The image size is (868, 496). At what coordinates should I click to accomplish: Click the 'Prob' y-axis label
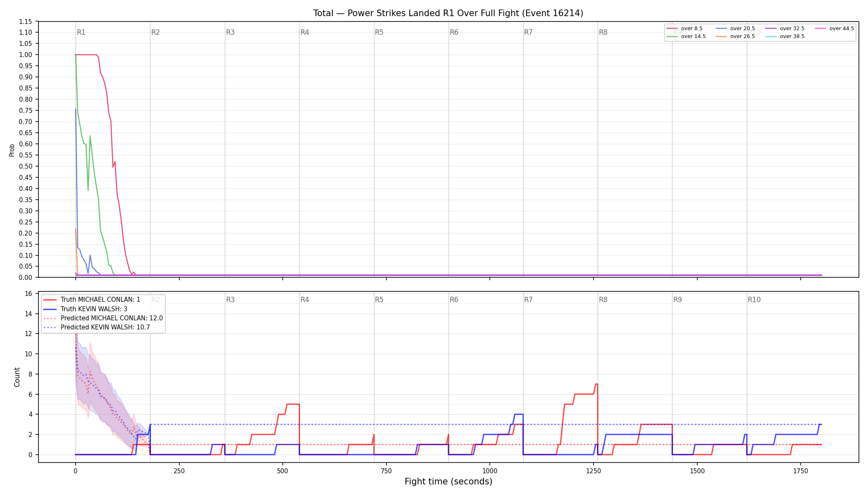(x=12, y=150)
